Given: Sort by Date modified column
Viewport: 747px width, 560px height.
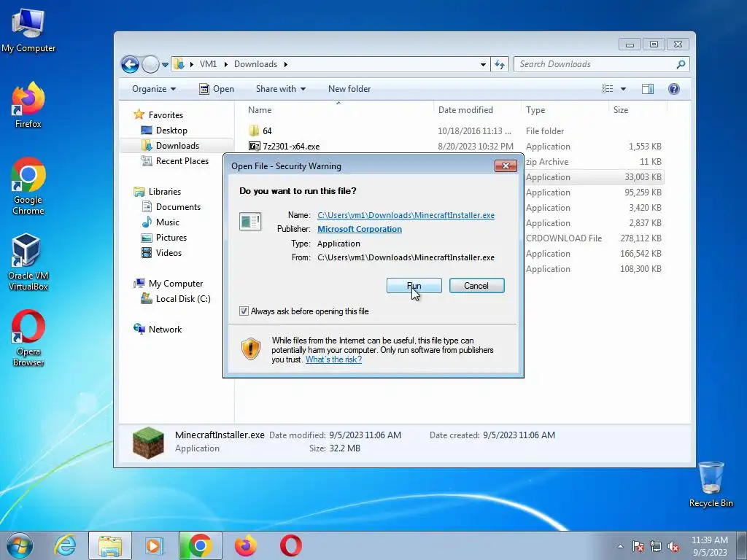Looking at the screenshot, I should (477, 110).
